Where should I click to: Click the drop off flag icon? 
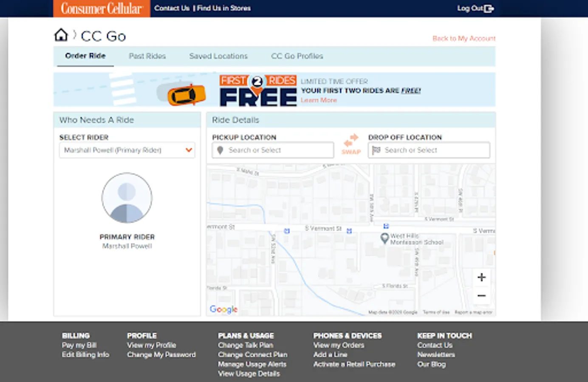click(376, 150)
